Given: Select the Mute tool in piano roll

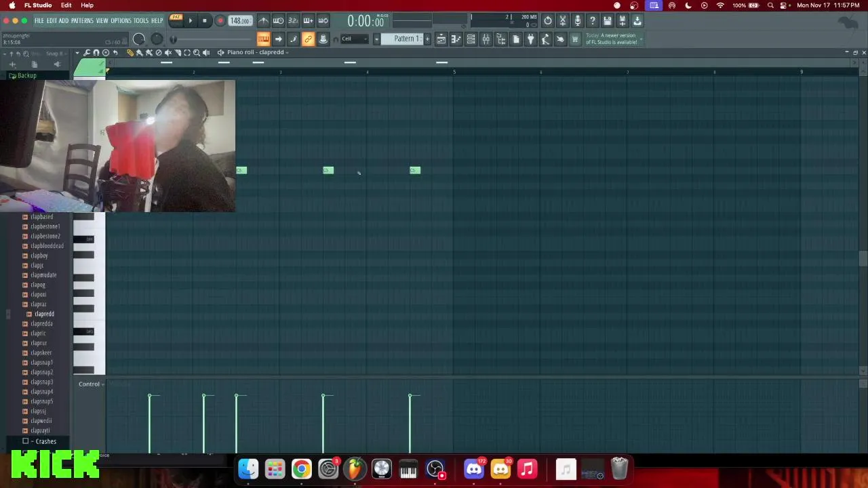Looking at the screenshot, I should click(x=168, y=52).
